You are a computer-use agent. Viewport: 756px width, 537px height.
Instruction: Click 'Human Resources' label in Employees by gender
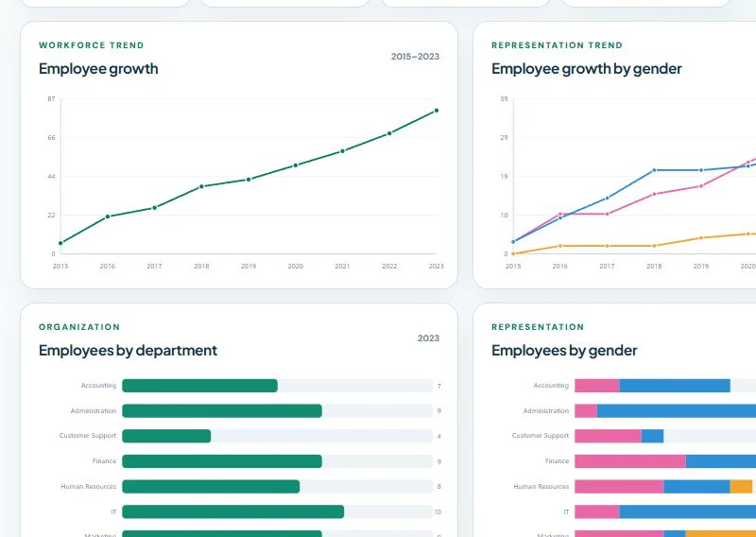[x=541, y=486]
